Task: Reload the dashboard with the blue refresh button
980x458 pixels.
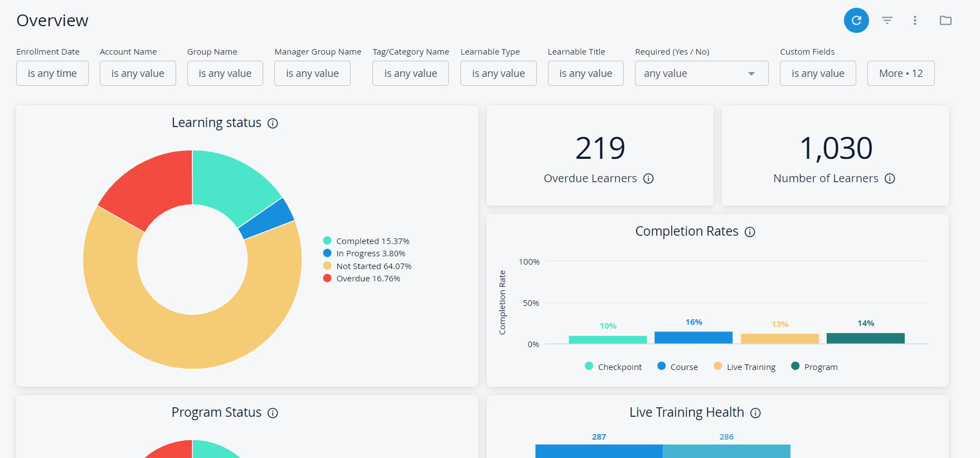Action: [856, 21]
